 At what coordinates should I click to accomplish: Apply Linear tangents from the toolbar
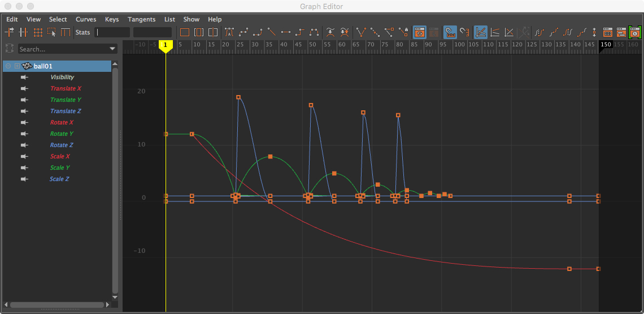coord(272,32)
